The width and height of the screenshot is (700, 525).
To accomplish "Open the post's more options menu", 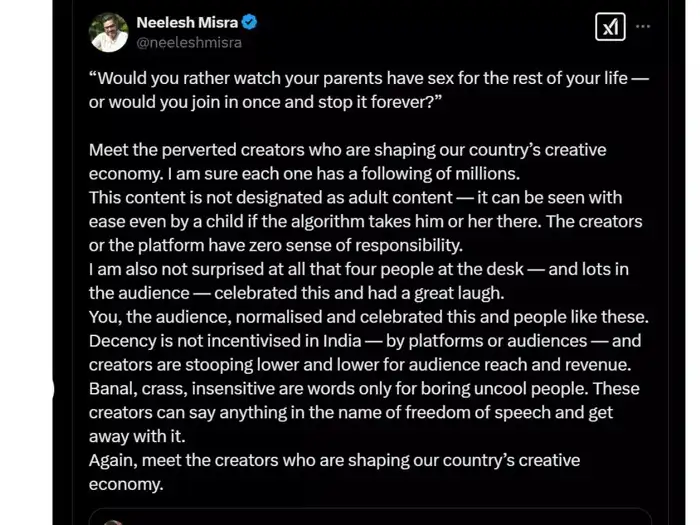I will pos(643,27).
